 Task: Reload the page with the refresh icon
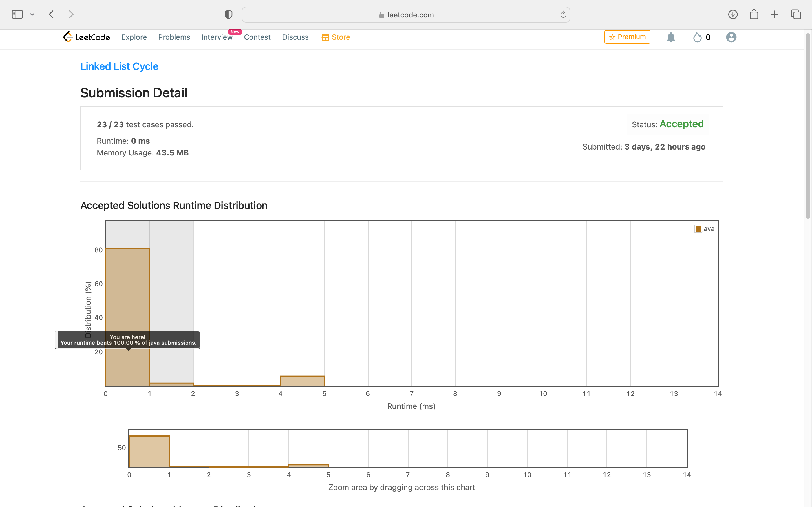[x=563, y=14]
